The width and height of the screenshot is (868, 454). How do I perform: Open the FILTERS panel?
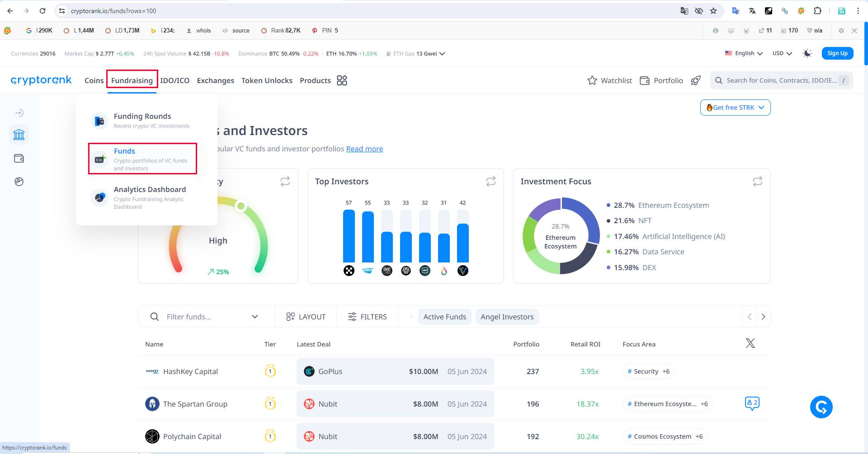367,317
